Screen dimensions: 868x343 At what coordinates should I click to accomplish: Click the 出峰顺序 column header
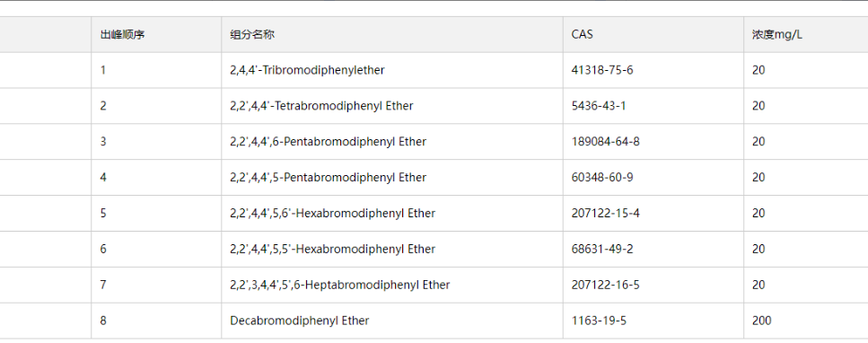(156, 34)
